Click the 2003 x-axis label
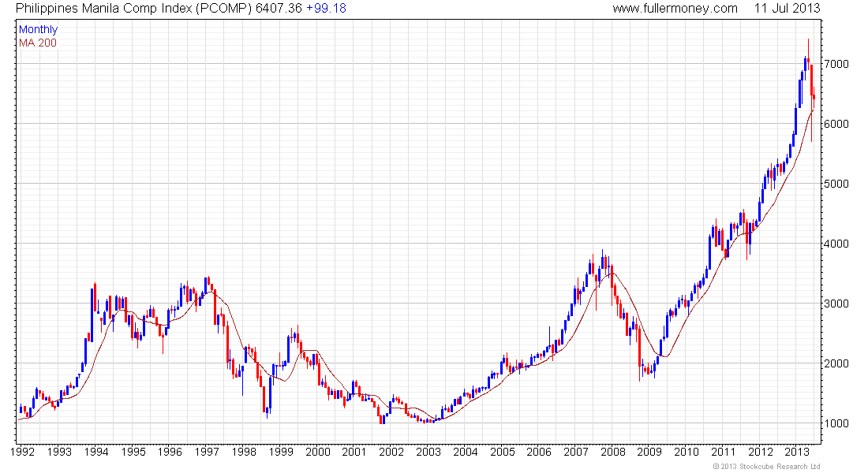 tap(428, 452)
